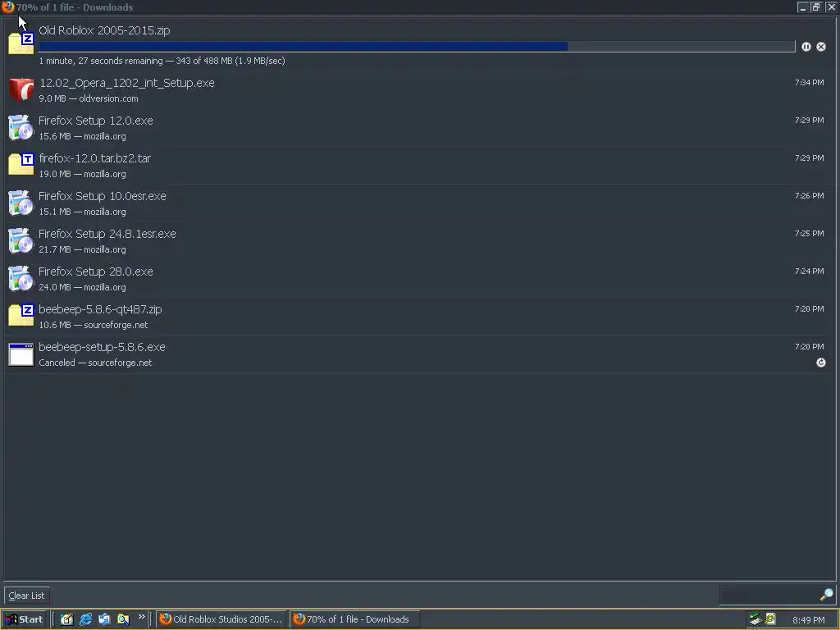
Task: Click the 15.1 MB — mozilla.org details
Action: point(83,212)
